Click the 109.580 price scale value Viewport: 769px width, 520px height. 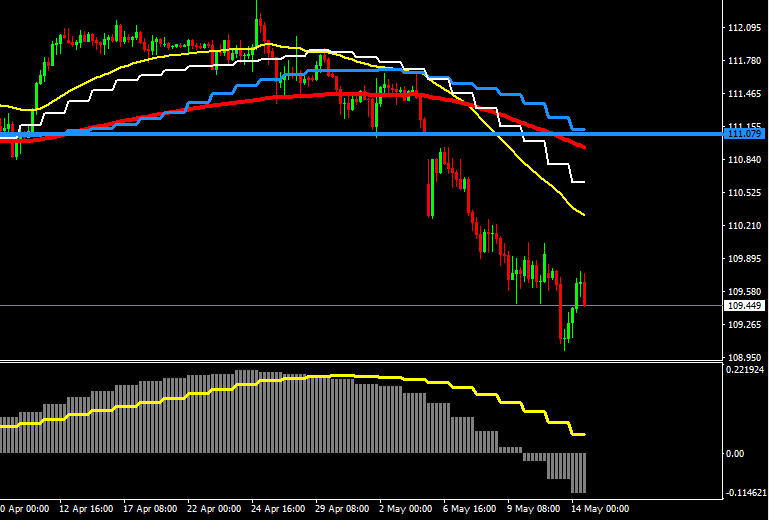click(x=744, y=291)
